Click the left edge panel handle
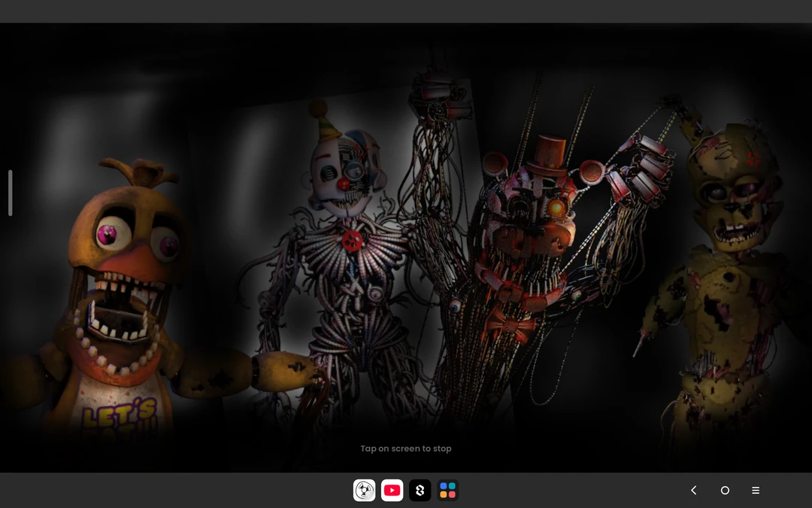This screenshot has height=508, width=812. coord(10,193)
